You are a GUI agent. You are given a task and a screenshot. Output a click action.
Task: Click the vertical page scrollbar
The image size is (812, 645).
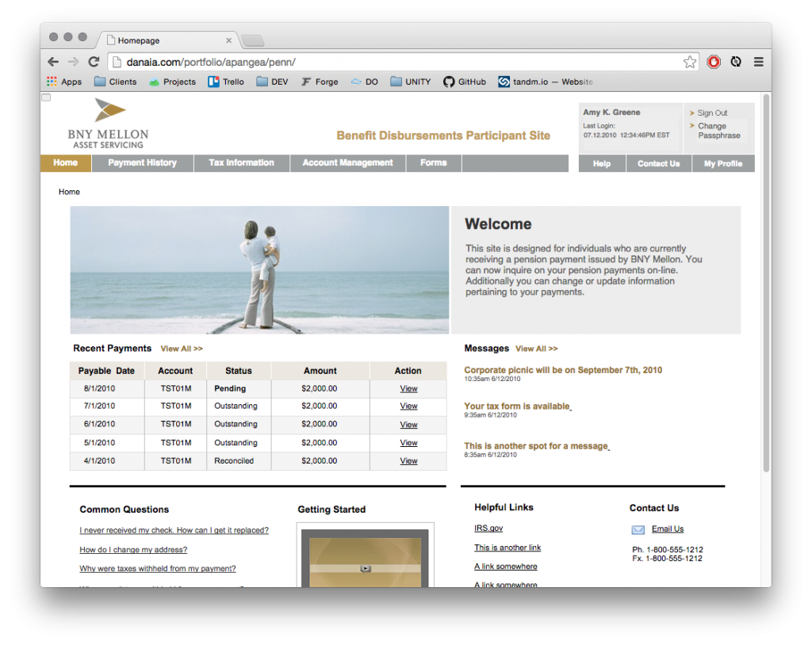(767, 283)
